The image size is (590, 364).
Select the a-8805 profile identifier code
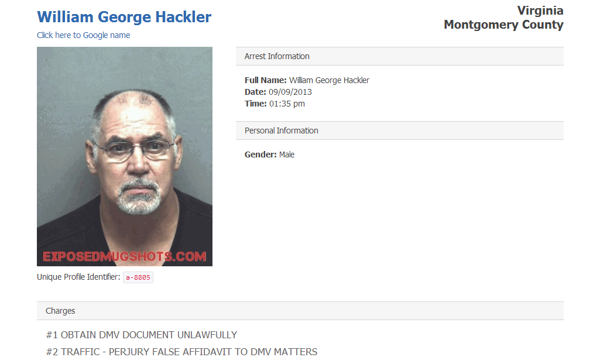coord(138,277)
